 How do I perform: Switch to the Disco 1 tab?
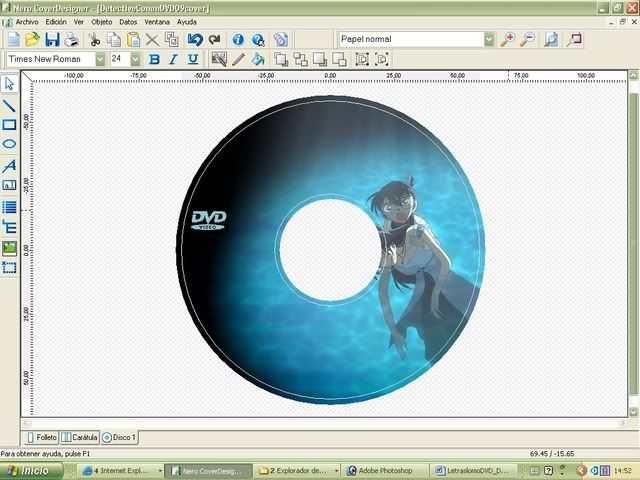(119, 438)
